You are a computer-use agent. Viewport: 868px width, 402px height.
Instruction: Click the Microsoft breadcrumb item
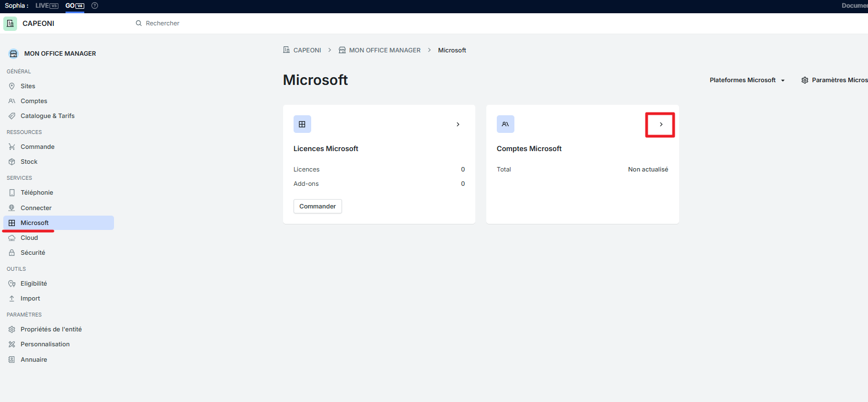coord(452,50)
